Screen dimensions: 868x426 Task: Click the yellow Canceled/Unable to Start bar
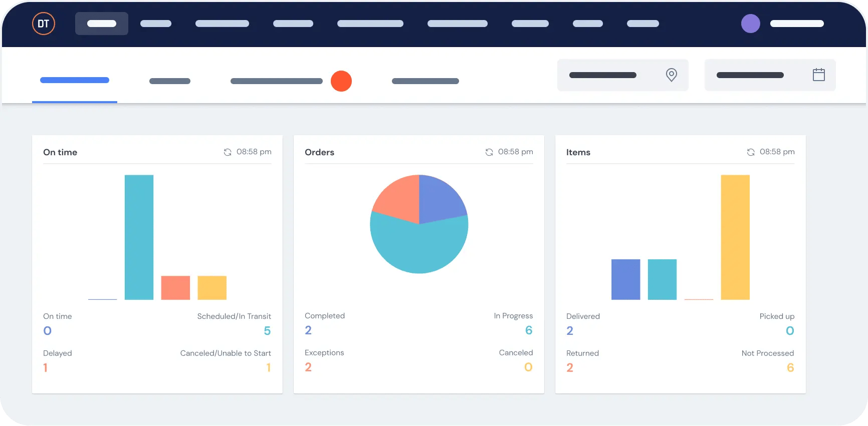click(x=212, y=288)
